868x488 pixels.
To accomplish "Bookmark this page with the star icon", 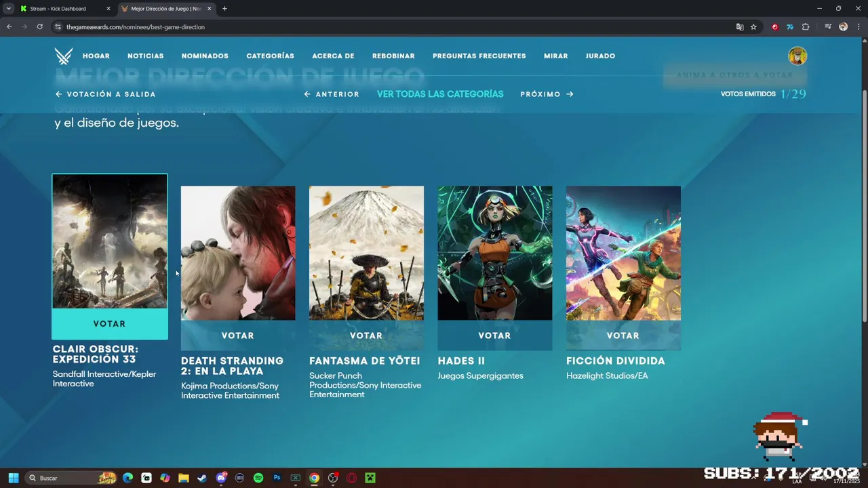I will pyautogui.click(x=753, y=27).
